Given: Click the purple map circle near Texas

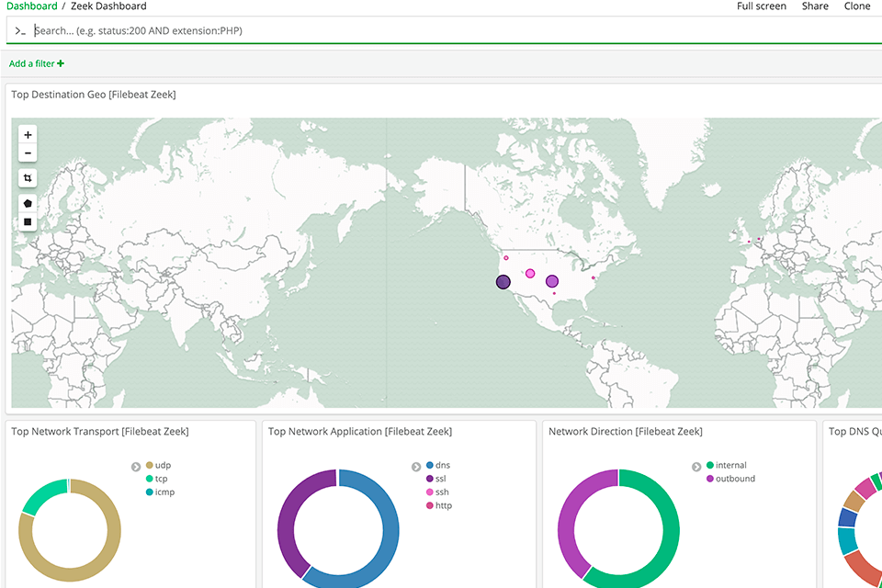Looking at the screenshot, I should point(552,281).
